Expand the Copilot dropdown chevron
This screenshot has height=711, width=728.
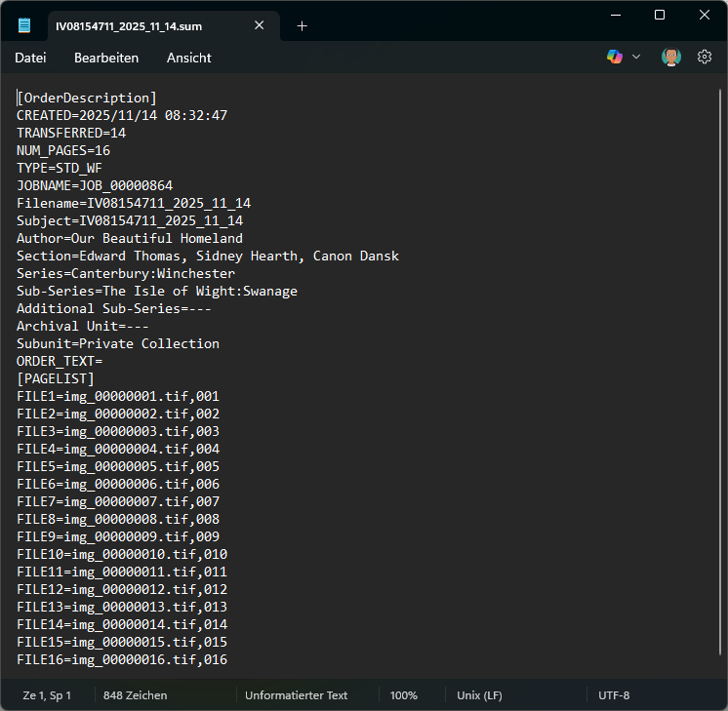pos(636,58)
